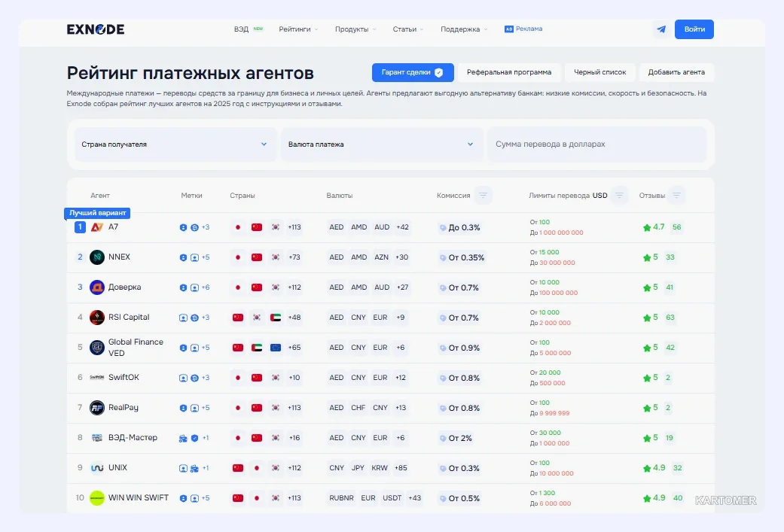Open RSI Capital agent name
The height and width of the screenshot is (532, 784).
click(129, 318)
